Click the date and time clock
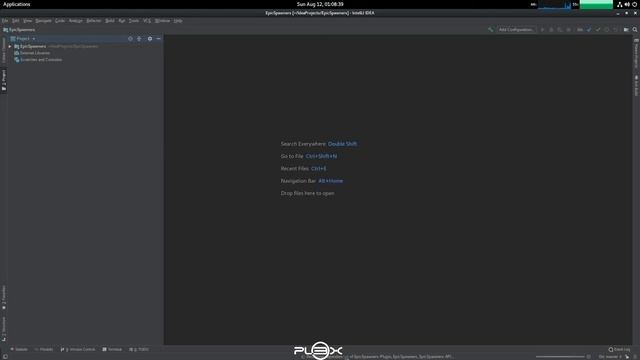The height and width of the screenshot is (360, 640). (x=320, y=4)
